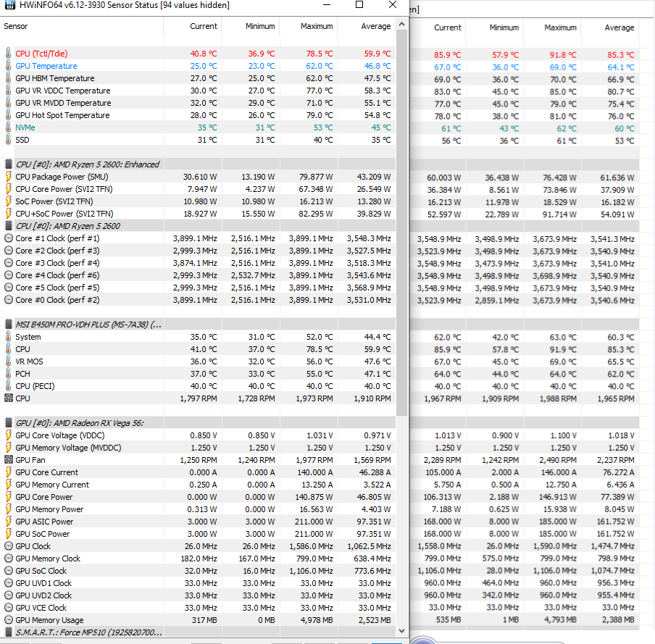The height and width of the screenshot is (644, 655).
Task: Select the Core #4 Clock (perf #6) row
Action: (x=198, y=275)
